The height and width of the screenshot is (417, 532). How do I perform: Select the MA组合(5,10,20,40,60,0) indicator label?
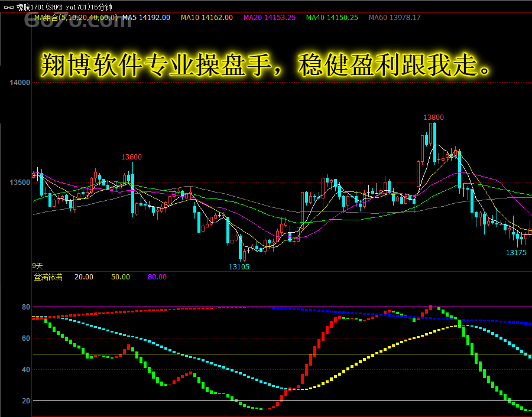[76, 18]
